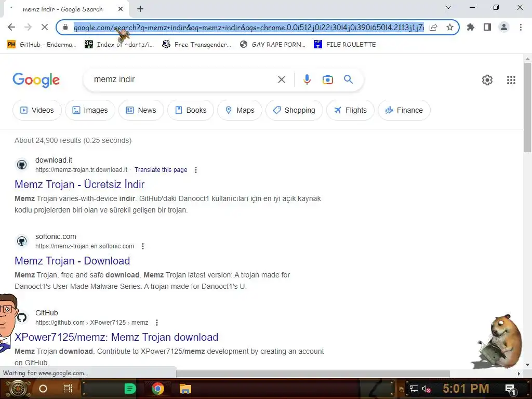Open options for download.it result
Image resolution: width=532 pixels, height=399 pixels.
click(196, 170)
